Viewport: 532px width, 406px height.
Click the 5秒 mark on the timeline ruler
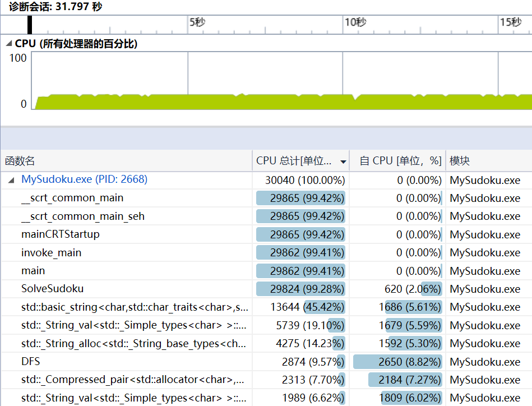click(x=197, y=22)
